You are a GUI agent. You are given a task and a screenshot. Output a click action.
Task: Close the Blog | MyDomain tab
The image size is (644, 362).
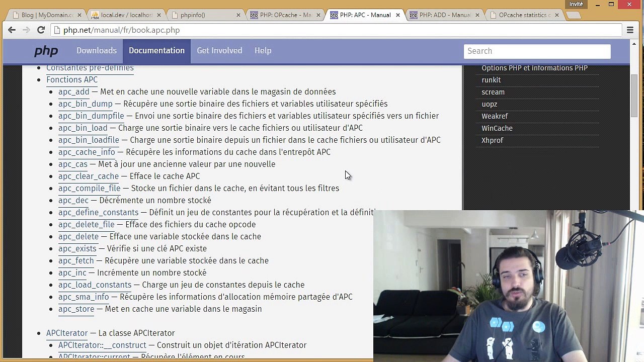[79, 15]
